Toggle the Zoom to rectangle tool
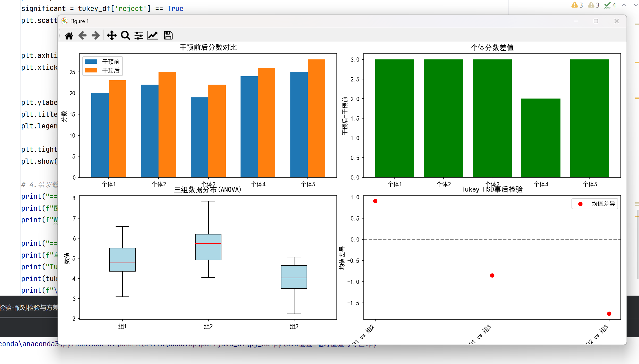The width and height of the screenshot is (639, 364). coord(125,36)
